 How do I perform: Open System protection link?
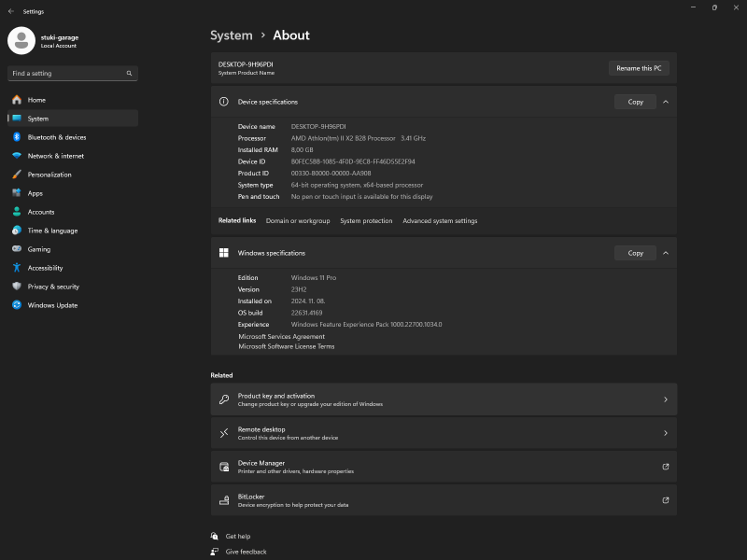(x=366, y=220)
